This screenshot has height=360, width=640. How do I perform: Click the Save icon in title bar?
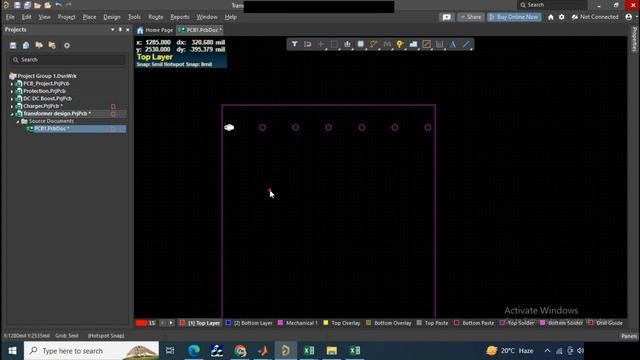click(17, 5)
